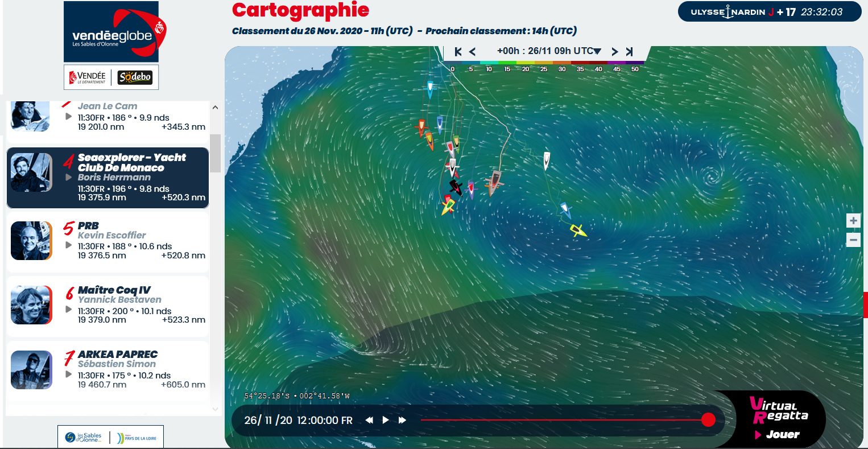Play the race timeline animation
868x449 pixels.
[x=386, y=420]
